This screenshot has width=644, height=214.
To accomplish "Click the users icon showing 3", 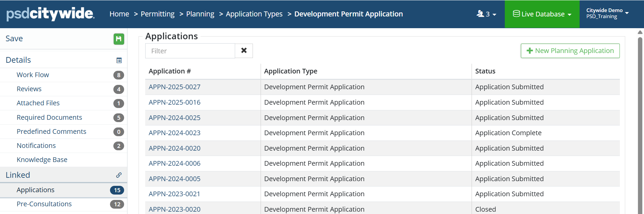I will pos(486,14).
